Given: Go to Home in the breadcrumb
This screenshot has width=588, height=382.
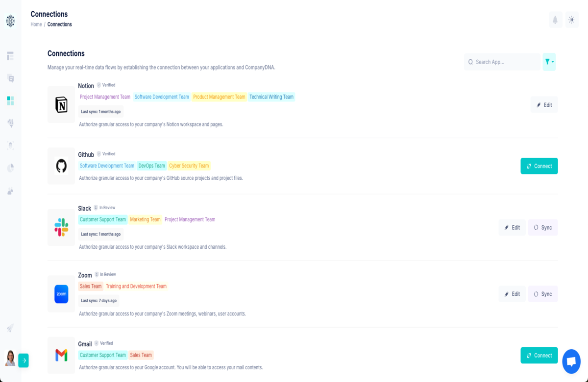Looking at the screenshot, I should pos(36,24).
